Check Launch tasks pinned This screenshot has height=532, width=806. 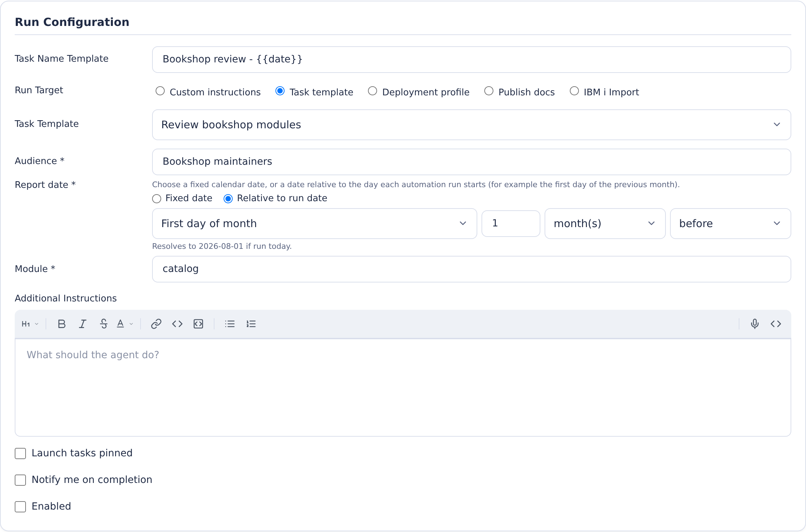20,453
